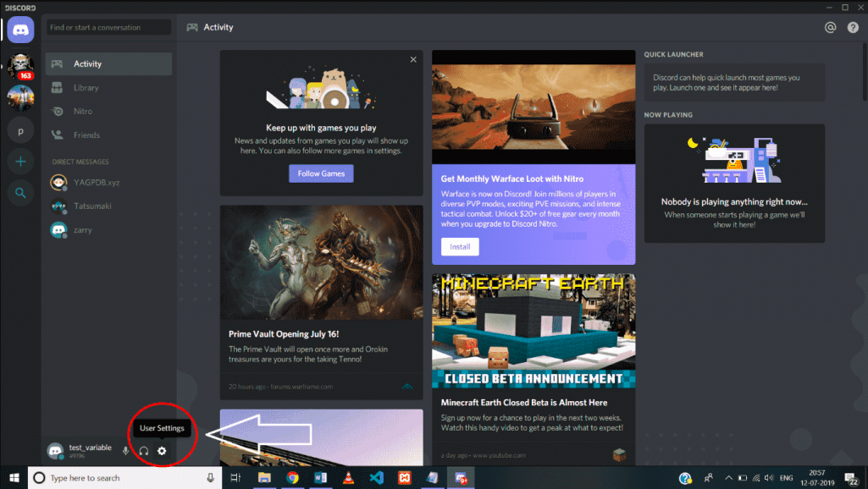868x489 pixels.
Task: Open the Mentions @ icon
Action: (x=830, y=27)
